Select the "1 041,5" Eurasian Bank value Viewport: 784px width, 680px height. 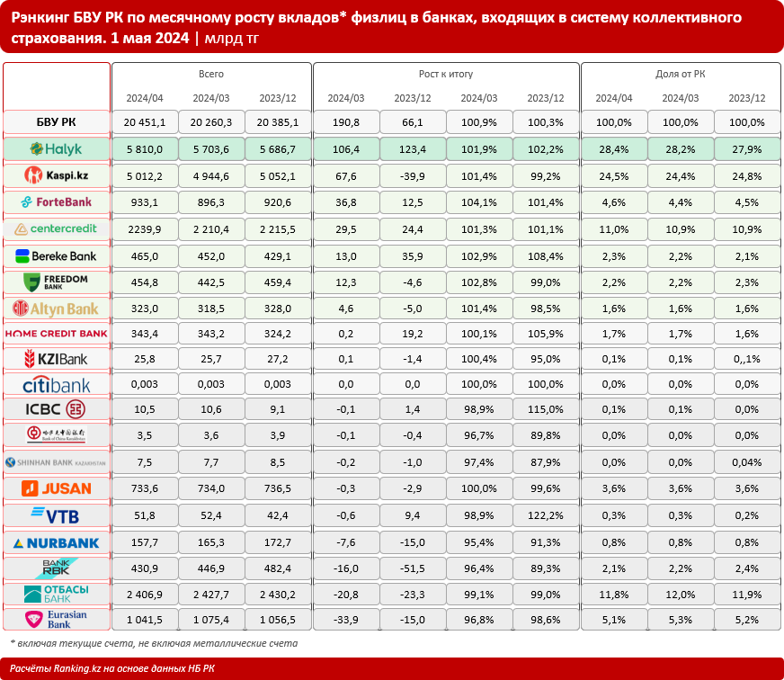point(145,620)
